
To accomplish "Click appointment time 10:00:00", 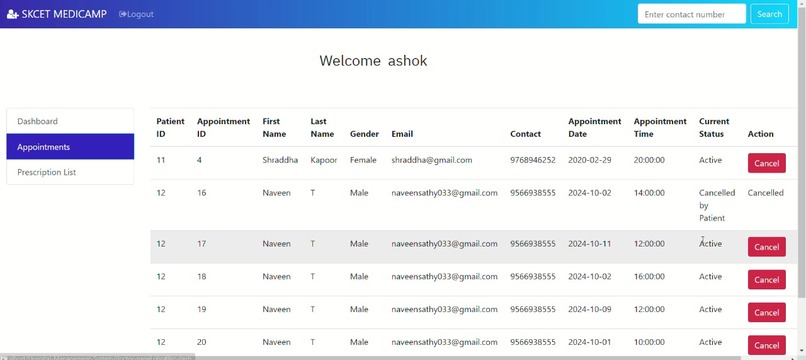I will 649,342.
